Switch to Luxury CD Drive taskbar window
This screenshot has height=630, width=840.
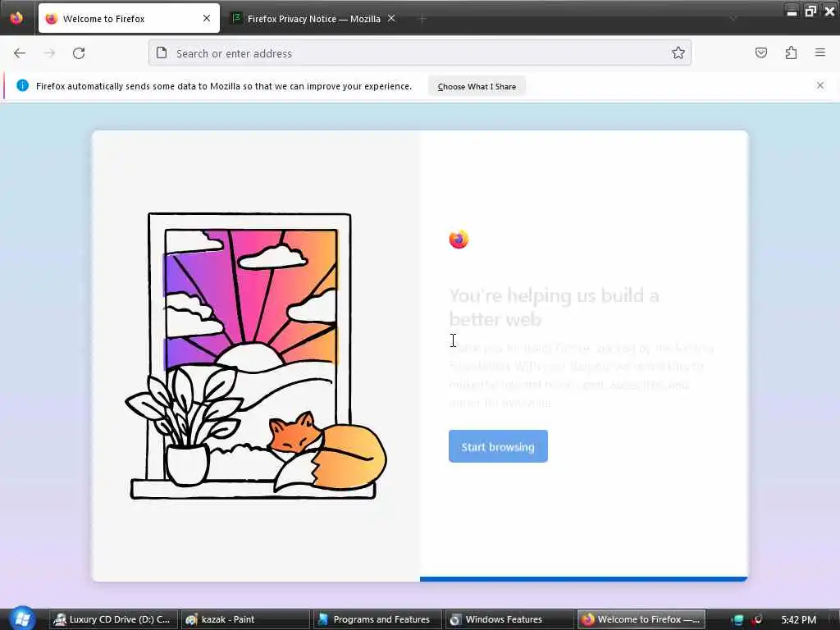point(113,619)
